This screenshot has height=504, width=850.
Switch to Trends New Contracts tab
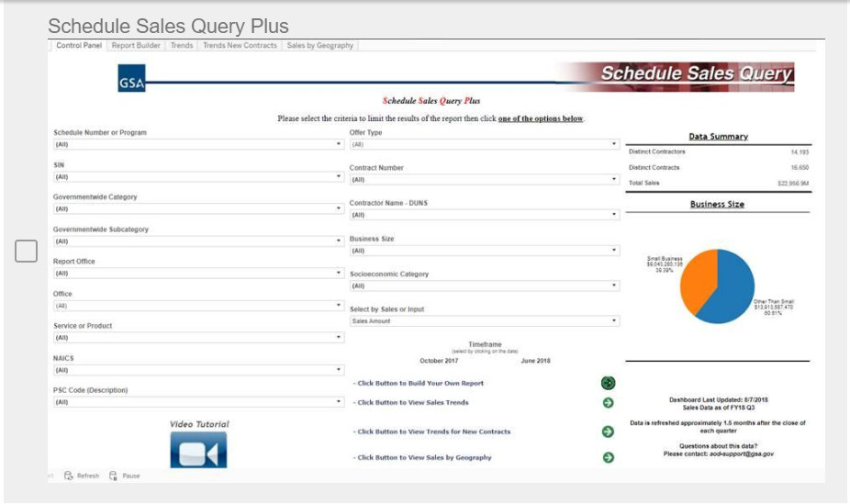240,46
